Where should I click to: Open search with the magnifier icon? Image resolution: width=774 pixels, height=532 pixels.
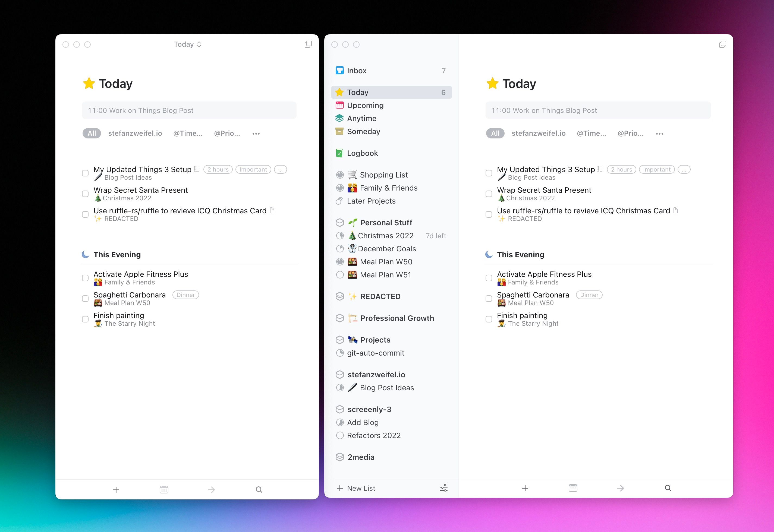coord(259,489)
